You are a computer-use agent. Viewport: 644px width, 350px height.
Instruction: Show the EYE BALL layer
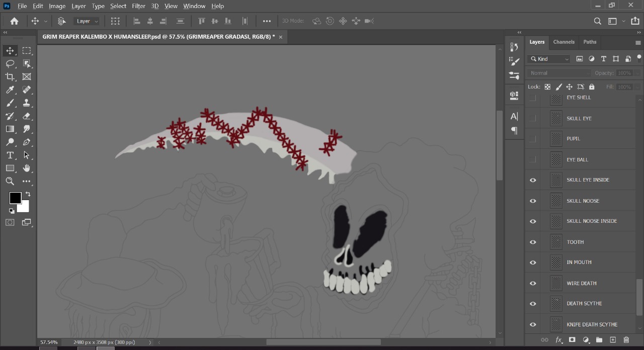(533, 159)
